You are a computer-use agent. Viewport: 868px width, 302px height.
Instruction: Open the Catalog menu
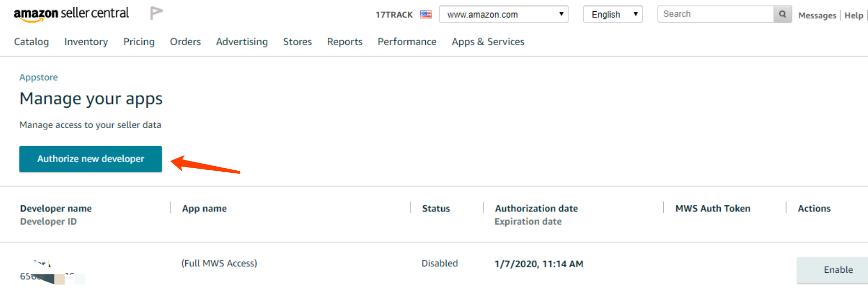31,42
